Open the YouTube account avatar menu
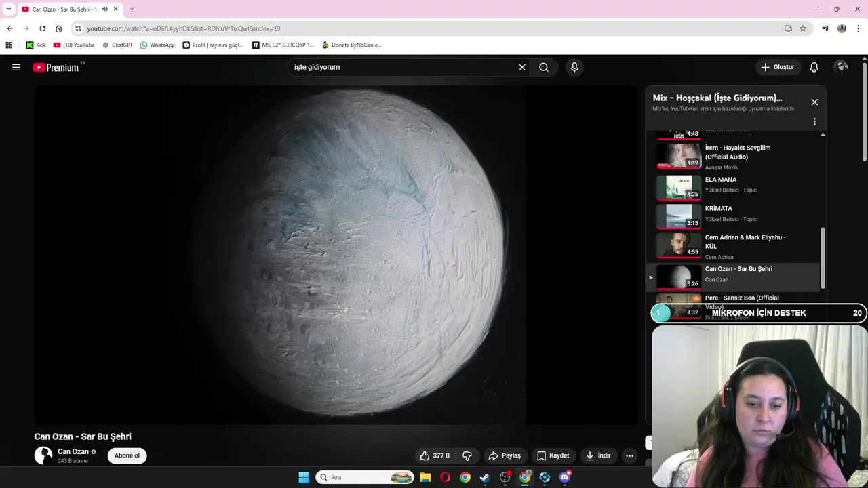This screenshot has width=868, height=488. pos(842,66)
